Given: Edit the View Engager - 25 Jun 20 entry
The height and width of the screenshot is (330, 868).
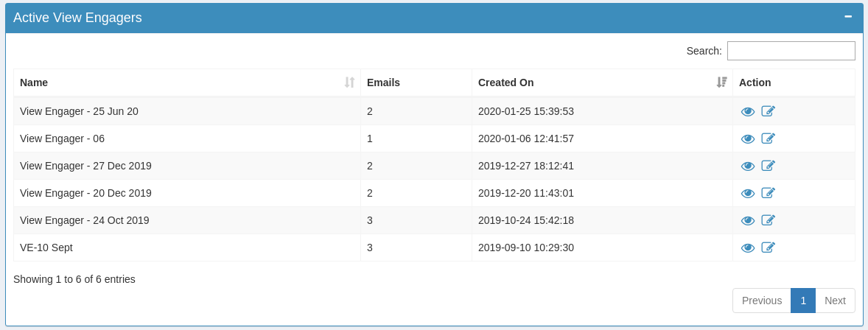Looking at the screenshot, I should coord(768,111).
